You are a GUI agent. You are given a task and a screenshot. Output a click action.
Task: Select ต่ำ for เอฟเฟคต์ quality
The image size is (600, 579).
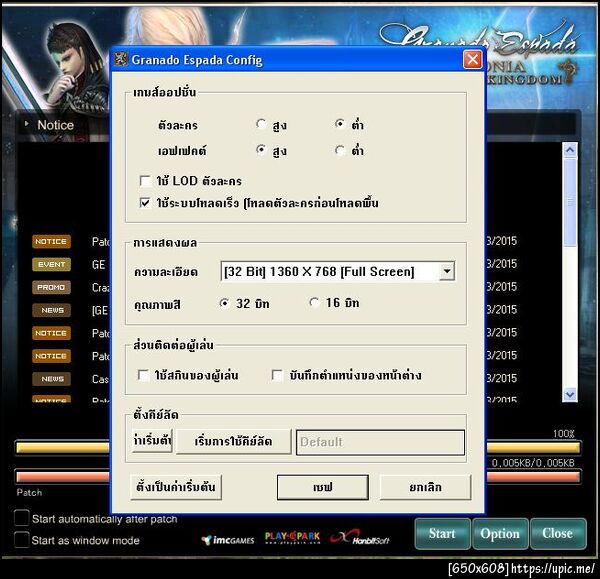point(340,150)
